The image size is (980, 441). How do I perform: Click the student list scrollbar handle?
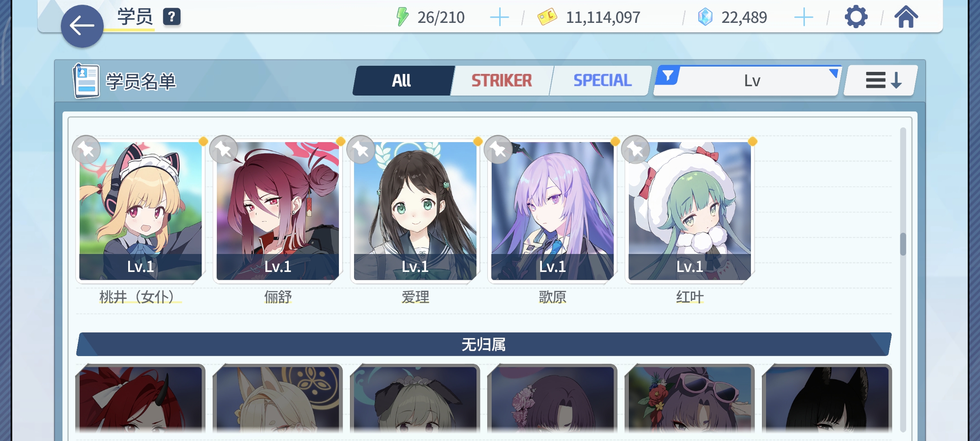903,244
